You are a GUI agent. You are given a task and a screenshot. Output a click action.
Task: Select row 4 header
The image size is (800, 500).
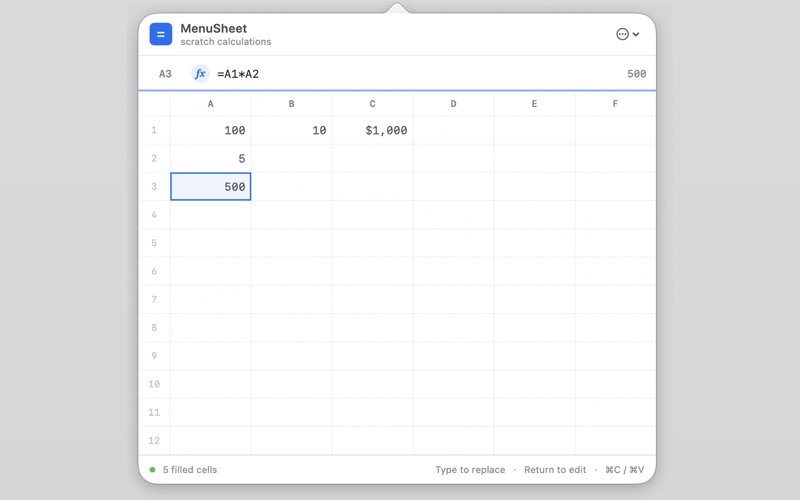(x=154, y=215)
